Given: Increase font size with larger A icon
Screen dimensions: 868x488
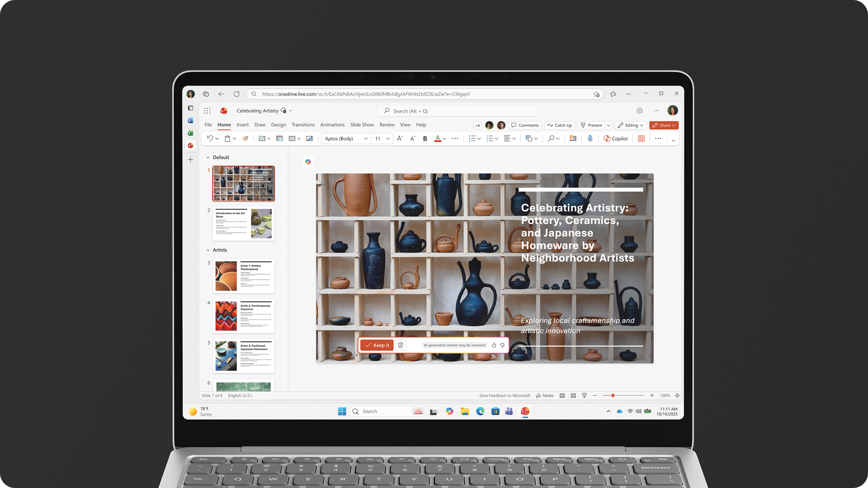Looking at the screenshot, I should point(400,139).
